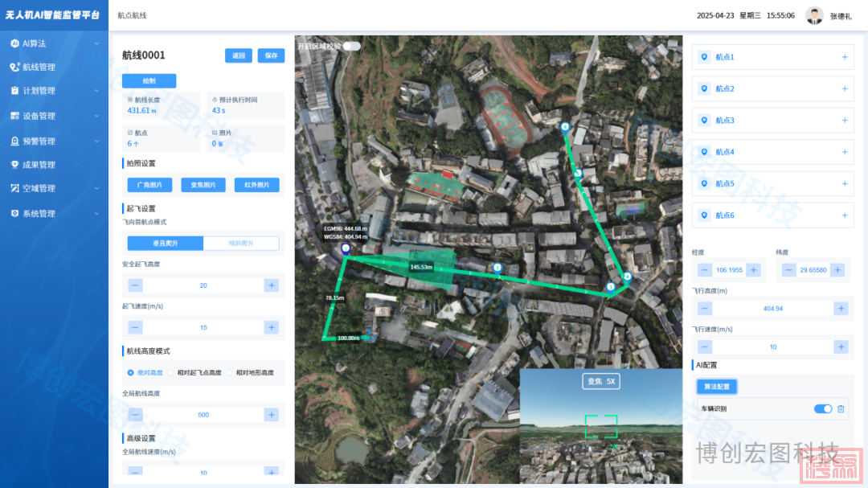Screen dimensions: 868x488
Task: Open 航线管理 in the sidebar
Action: 53,68
